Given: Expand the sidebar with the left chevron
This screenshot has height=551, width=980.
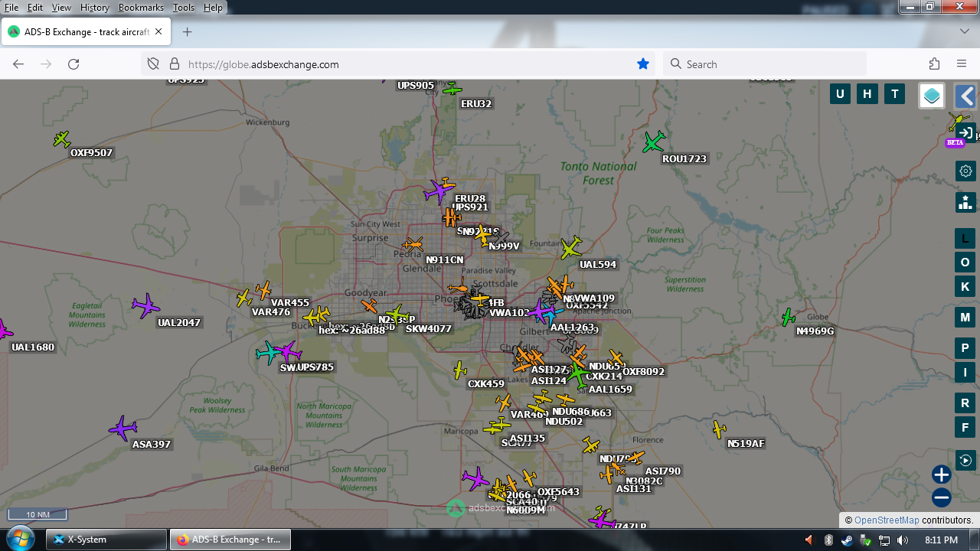Looking at the screenshot, I should tap(966, 96).
